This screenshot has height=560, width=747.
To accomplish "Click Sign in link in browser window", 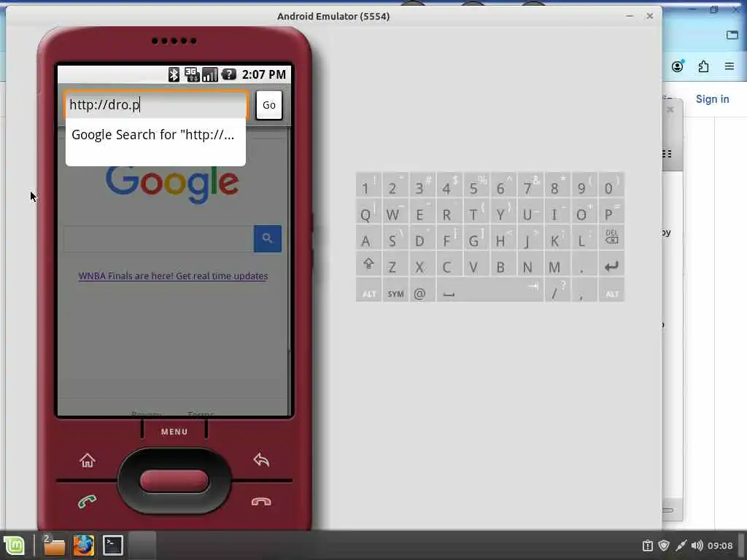I will (712, 99).
